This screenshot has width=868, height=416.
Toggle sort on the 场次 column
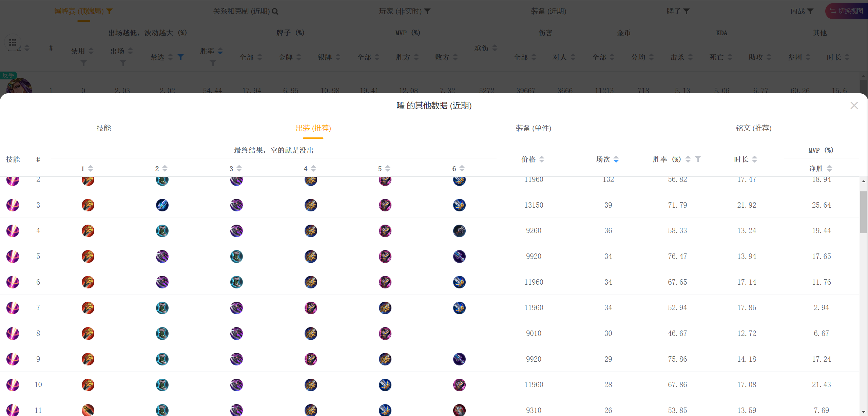[616, 159]
